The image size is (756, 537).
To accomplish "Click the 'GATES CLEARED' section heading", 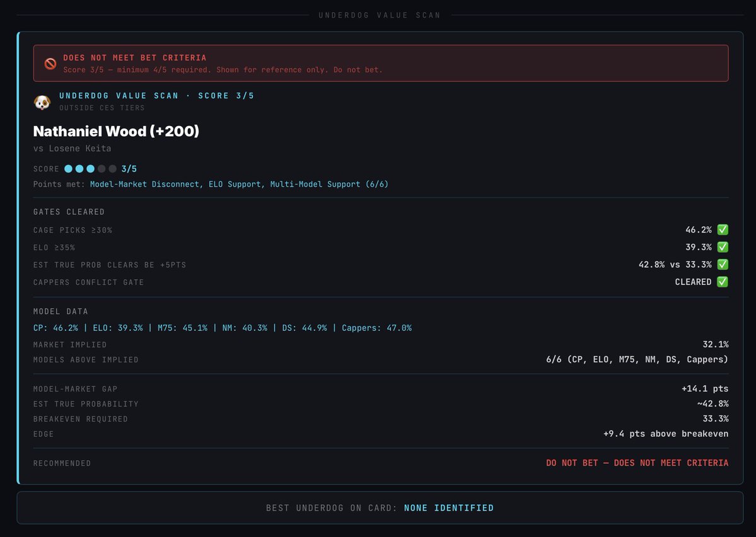I will click(x=69, y=212).
